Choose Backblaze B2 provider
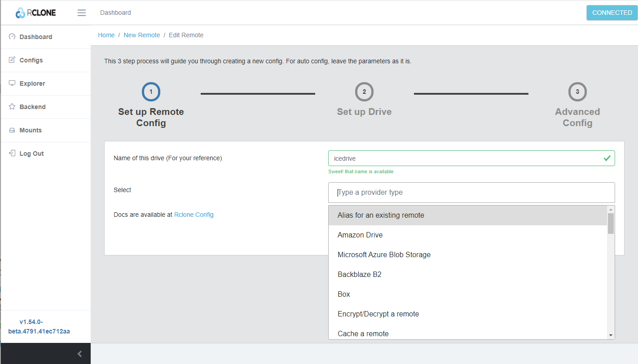638x364 pixels. point(468,275)
